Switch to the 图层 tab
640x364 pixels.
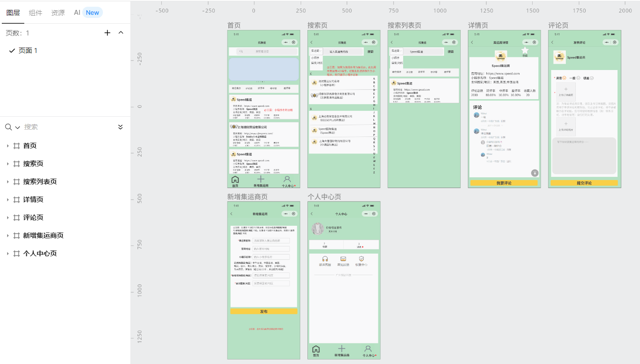pos(13,13)
